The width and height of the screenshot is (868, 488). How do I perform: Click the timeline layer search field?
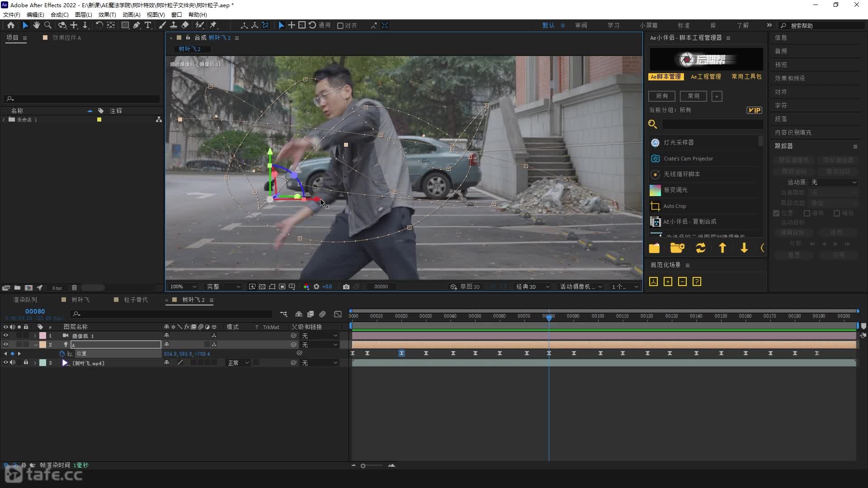tap(172, 314)
